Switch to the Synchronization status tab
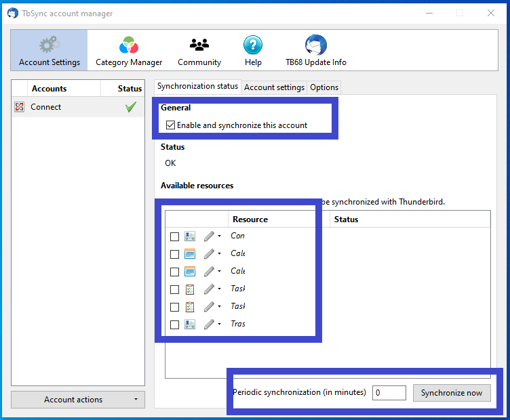Viewport: 510px width, 420px height. point(197,87)
